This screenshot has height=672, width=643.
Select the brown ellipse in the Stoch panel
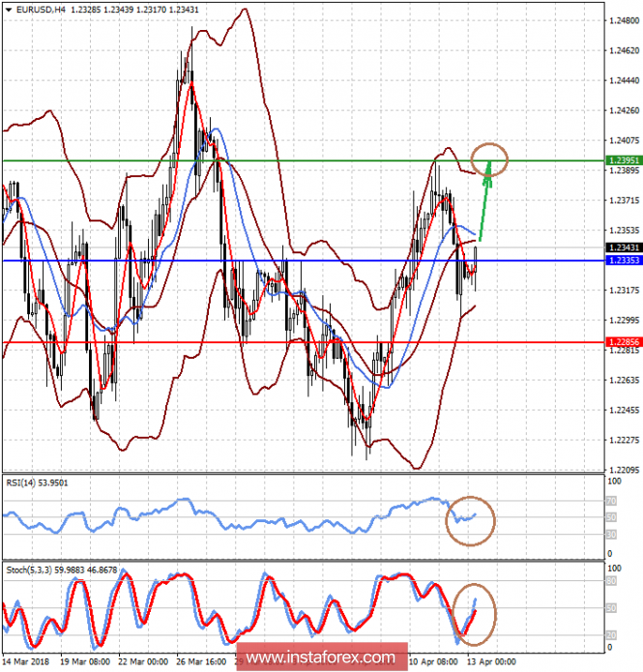pyautogui.click(x=474, y=615)
